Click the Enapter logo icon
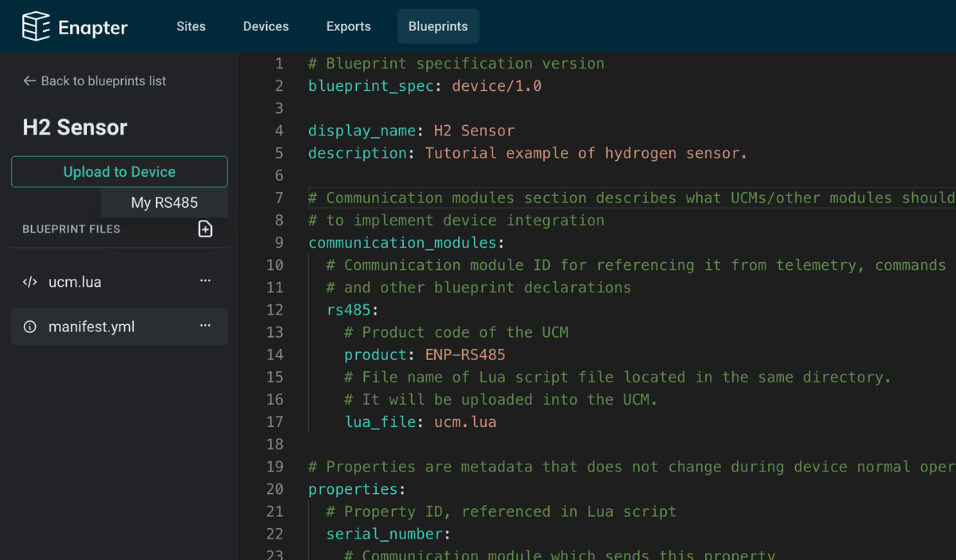The height and width of the screenshot is (560, 956). pos(36,26)
